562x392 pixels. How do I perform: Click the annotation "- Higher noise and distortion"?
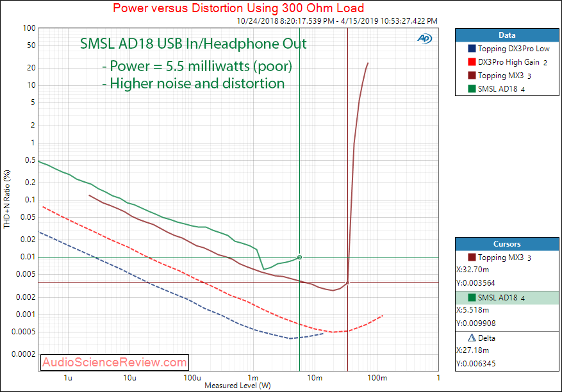[194, 83]
